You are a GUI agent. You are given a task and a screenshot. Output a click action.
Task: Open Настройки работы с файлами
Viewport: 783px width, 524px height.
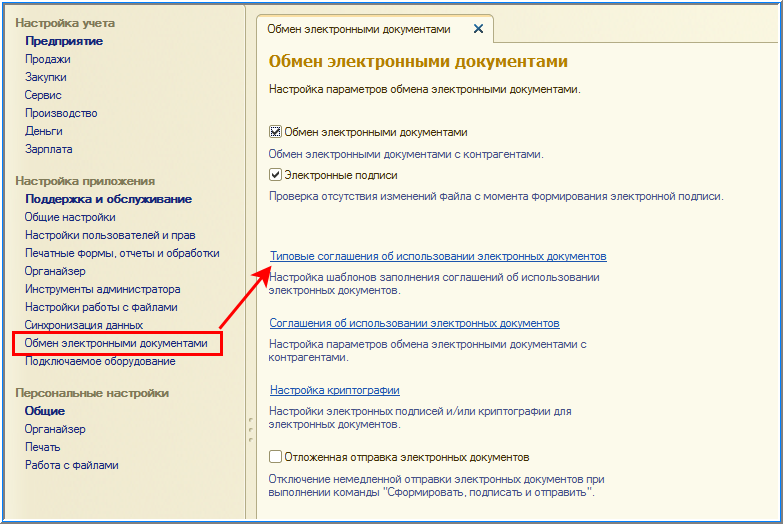(101, 307)
